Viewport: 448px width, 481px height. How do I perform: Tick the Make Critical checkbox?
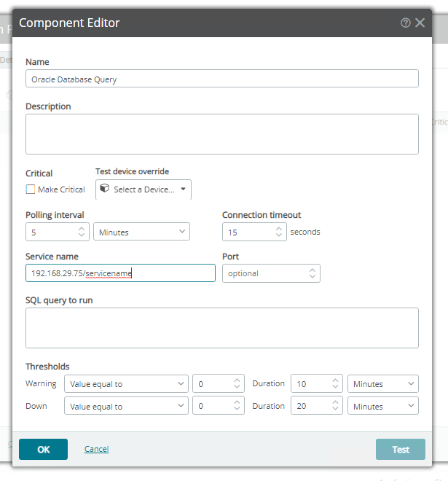[31, 189]
